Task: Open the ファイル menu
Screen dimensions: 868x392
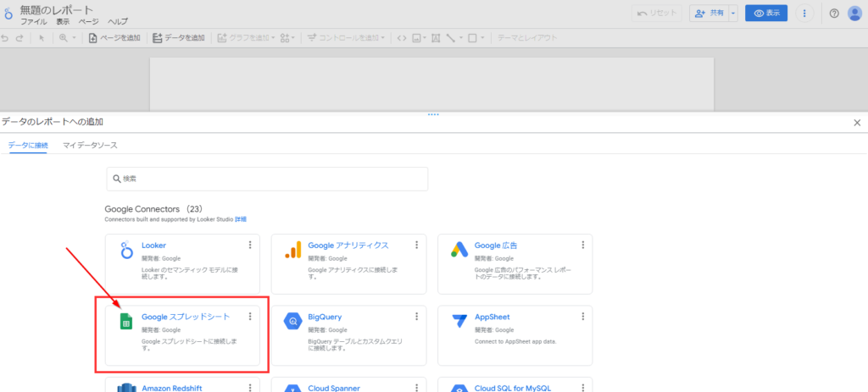Action: [34, 21]
